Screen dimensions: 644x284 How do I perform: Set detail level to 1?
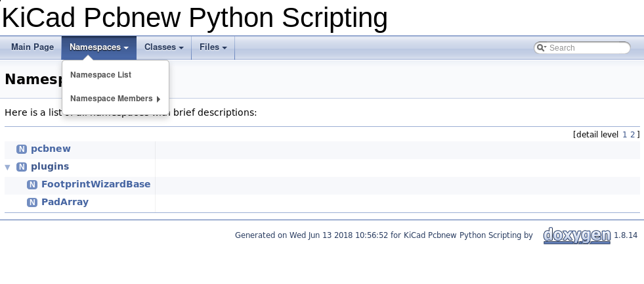[x=624, y=134]
